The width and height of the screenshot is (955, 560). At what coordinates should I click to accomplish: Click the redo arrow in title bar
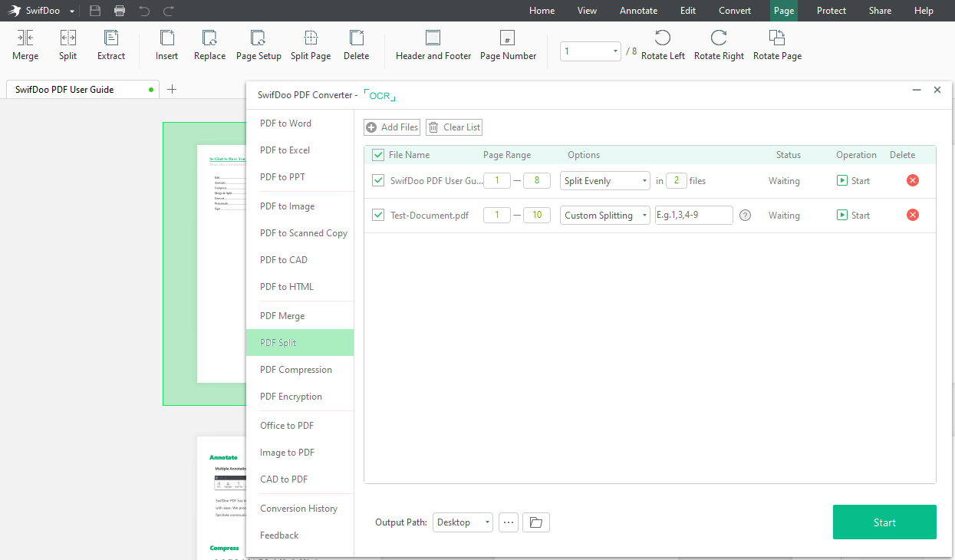(169, 11)
